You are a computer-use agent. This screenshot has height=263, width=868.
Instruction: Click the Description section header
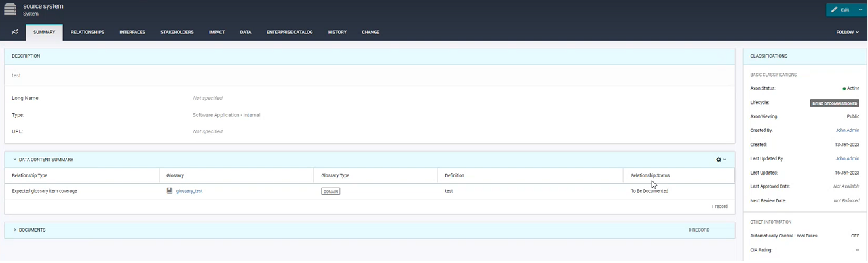pyautogui.click(x=369, y=56)
